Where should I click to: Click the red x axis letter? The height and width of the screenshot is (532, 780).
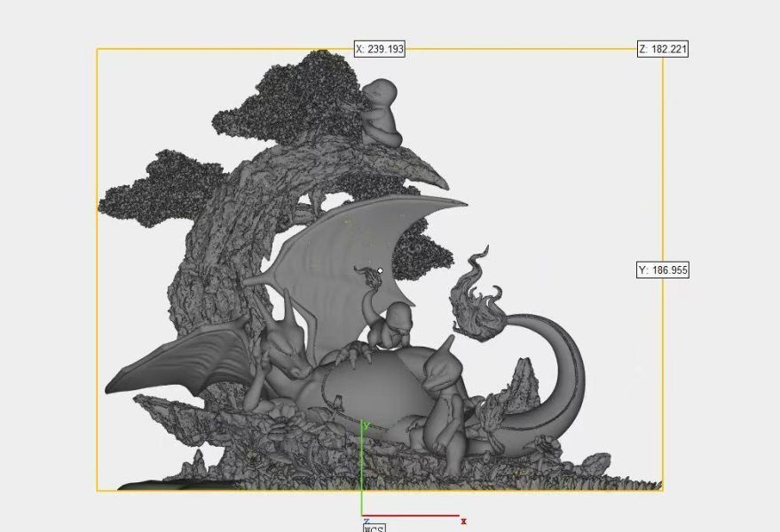(463, 521)
